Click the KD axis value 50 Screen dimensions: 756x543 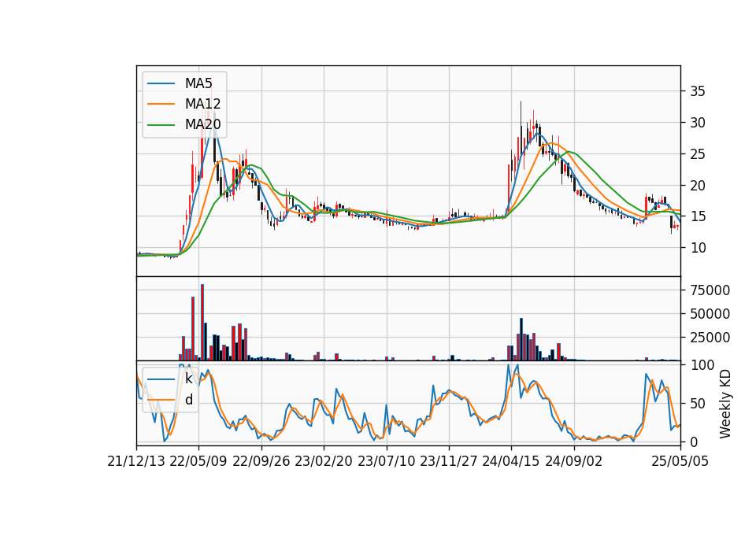698,403
